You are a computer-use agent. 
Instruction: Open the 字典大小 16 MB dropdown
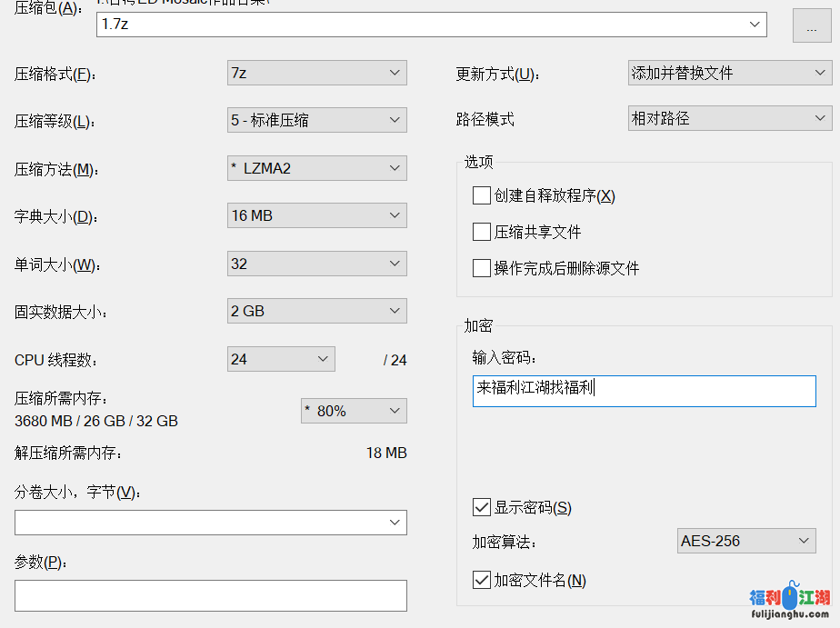point(316,215)
